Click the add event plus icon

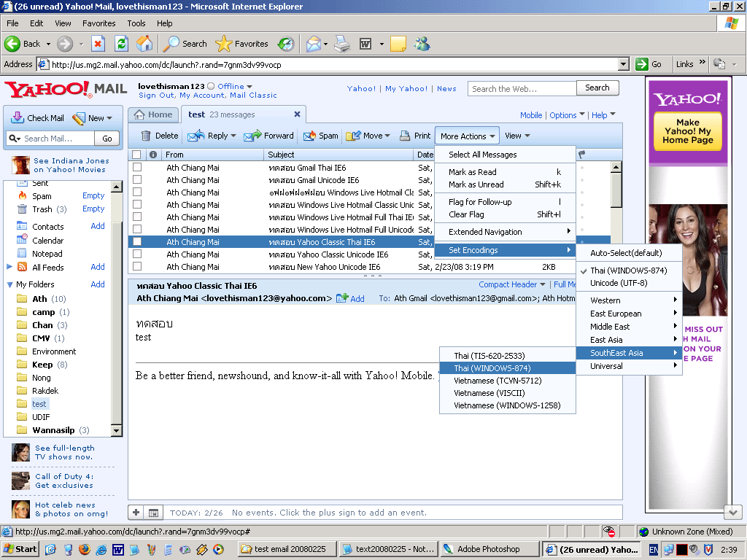(x=136, y=513)
